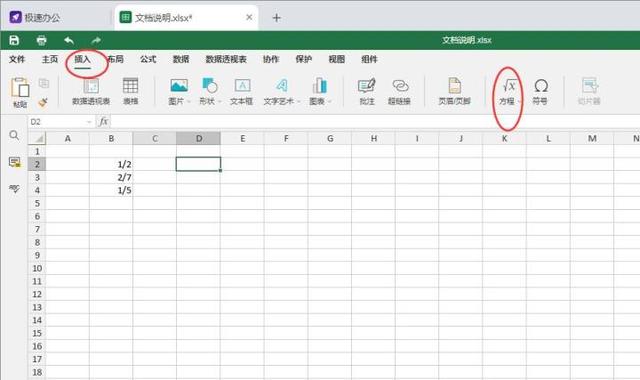The height and width of the screenshot is (380, 640).
Task: Open the 文件 menu
Action: (17, 60)
